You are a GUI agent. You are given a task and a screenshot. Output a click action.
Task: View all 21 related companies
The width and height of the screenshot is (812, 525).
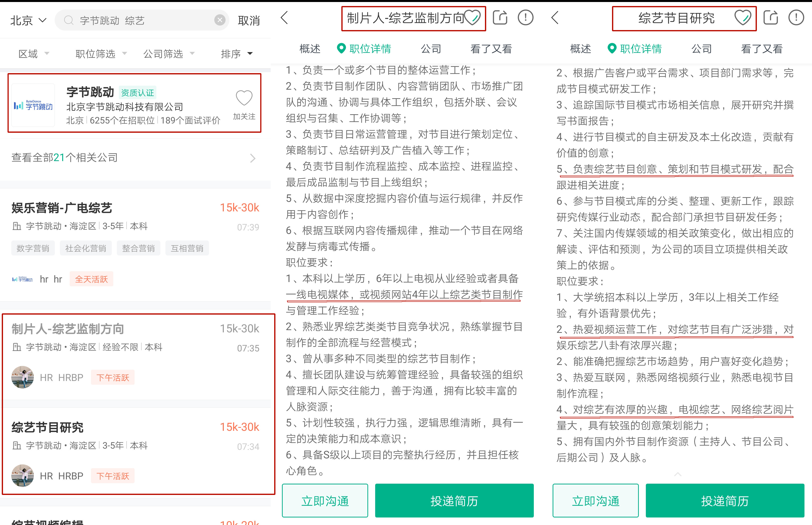pos(135,158)
